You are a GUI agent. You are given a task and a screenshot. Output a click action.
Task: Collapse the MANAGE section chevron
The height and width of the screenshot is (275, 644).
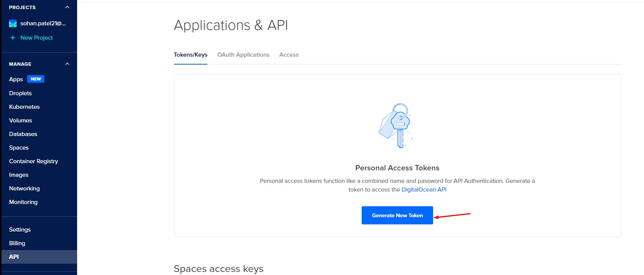pyautogui.click(x=67, y=64)
